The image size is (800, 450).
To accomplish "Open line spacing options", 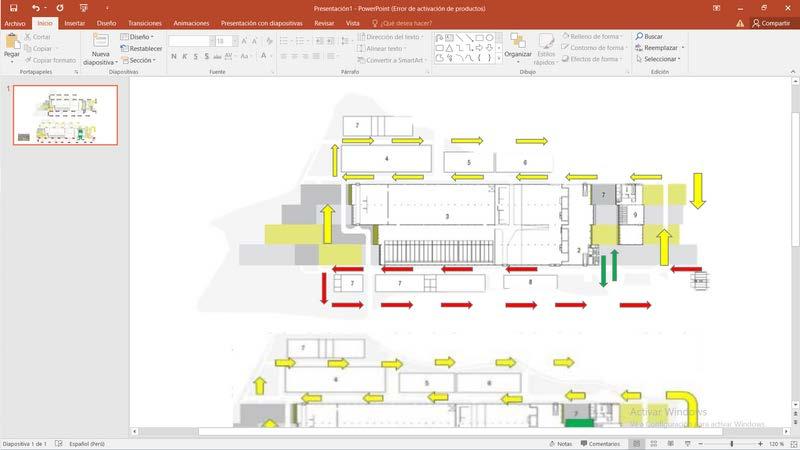I will [346, 41].
